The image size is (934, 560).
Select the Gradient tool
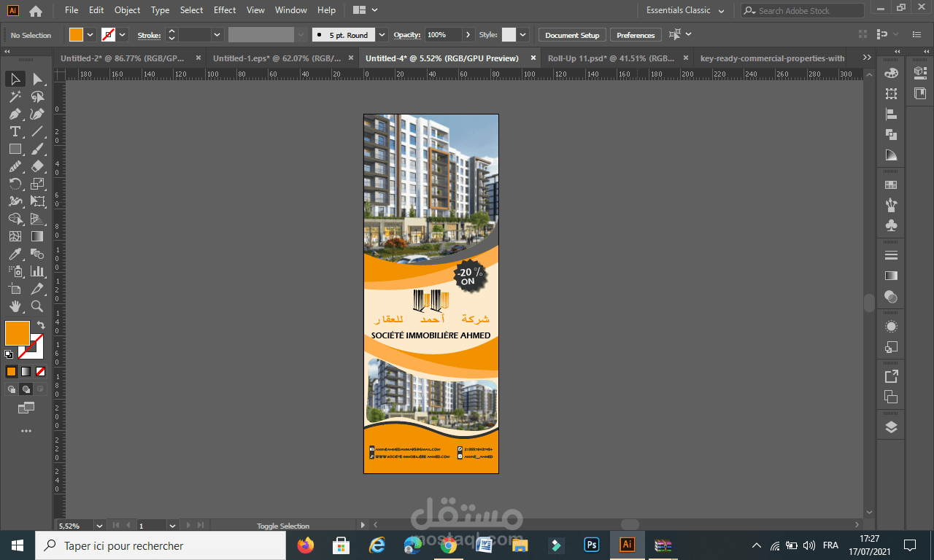38,236
